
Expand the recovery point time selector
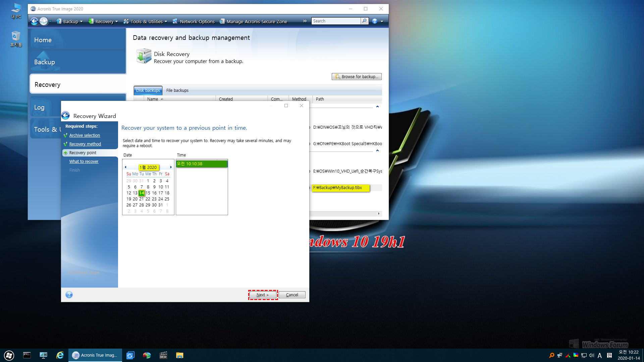pyautogui.click(x=202, y=164)
